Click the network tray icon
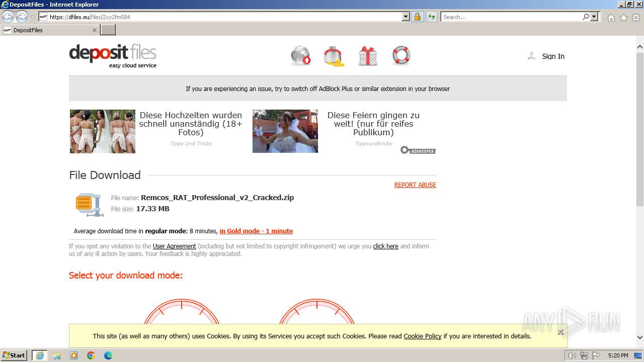This screenshot has width=644, height=362. click(584, 355)
